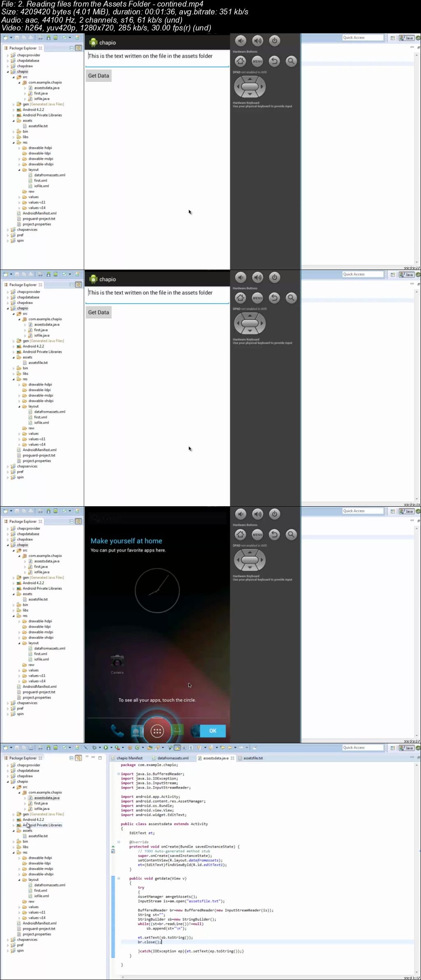Click the MENU hardware button in the first frame's emulator

pyautogui.click(x=257, y=61)
